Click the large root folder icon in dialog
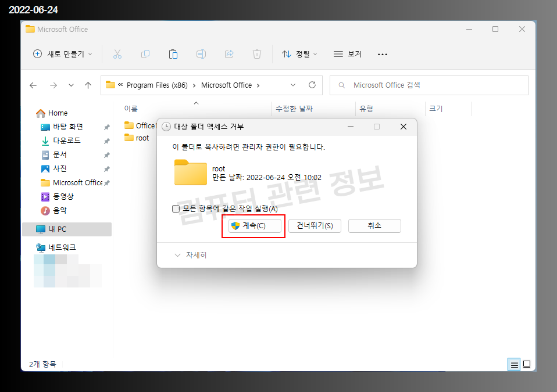 (190, 172)
